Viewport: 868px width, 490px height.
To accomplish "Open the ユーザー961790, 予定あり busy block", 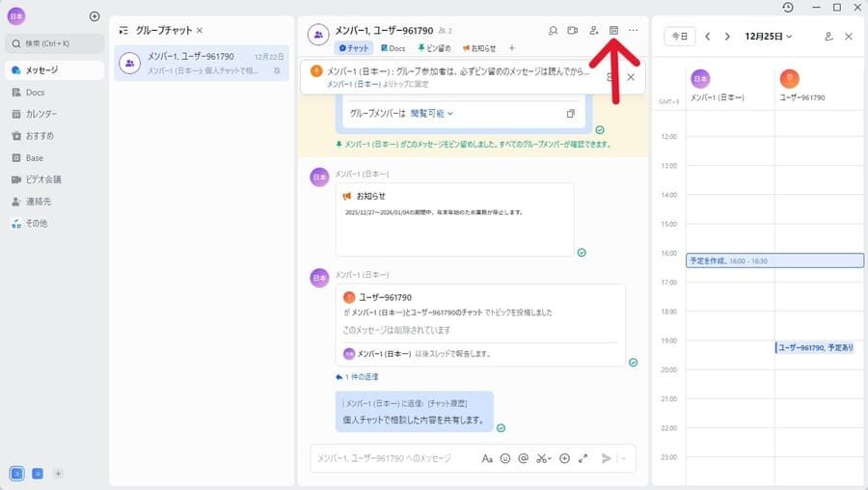I will (815, 347).
